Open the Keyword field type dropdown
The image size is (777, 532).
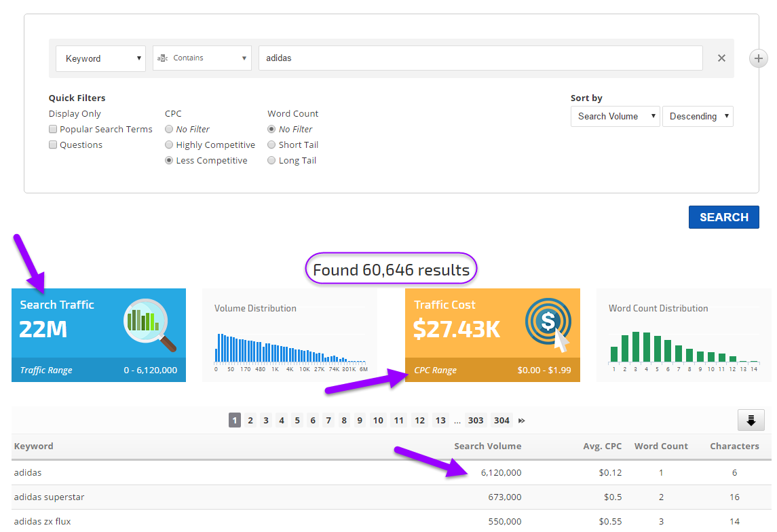pos(100,58)
